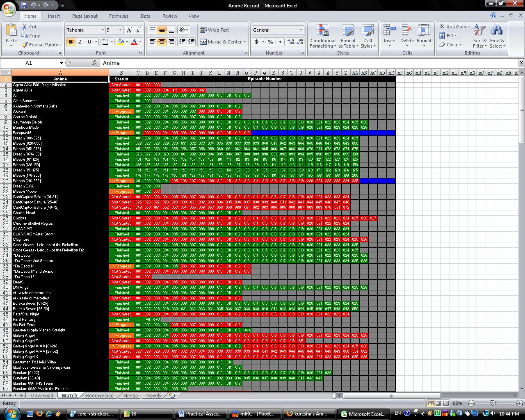Open the General number format dropdown
The image size is (525, 420).
[301, 30]
